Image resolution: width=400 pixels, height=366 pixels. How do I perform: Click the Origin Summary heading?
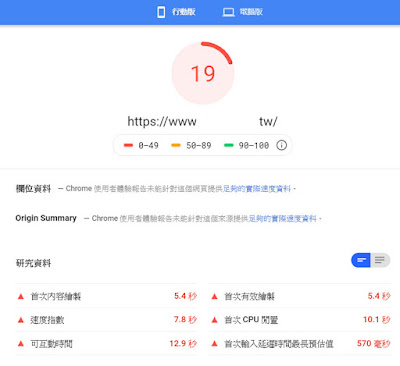coord(46,218)
